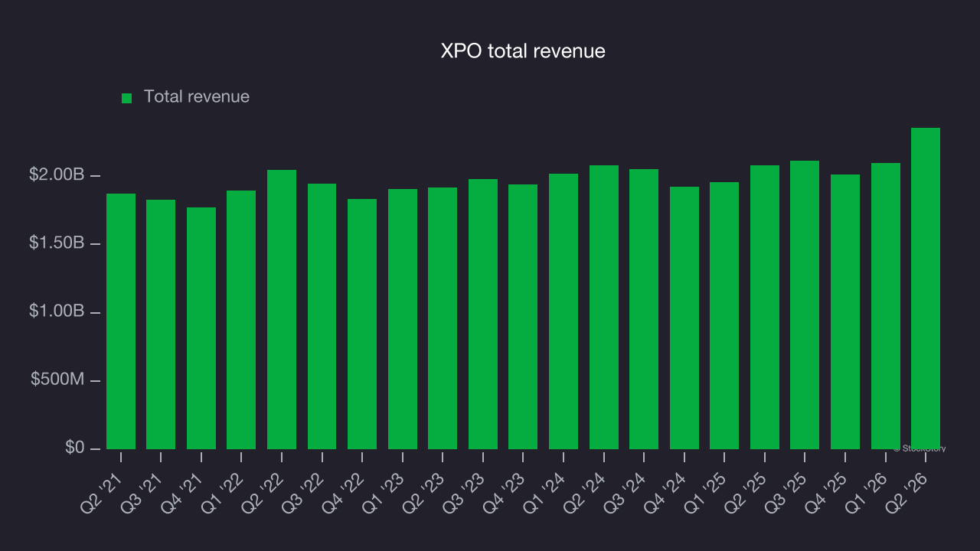Viewport: 980px width, 551px height.
Task: Click the bar for Q4 '23
Action: (x=523, y=317)
